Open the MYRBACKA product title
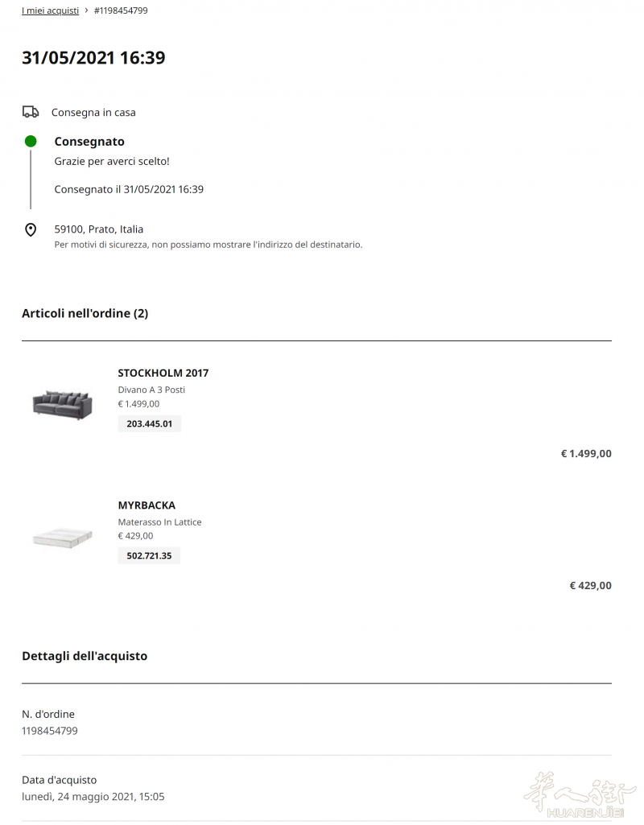The height and width of the screenshot is (825, 644). [x=147, y=505]
